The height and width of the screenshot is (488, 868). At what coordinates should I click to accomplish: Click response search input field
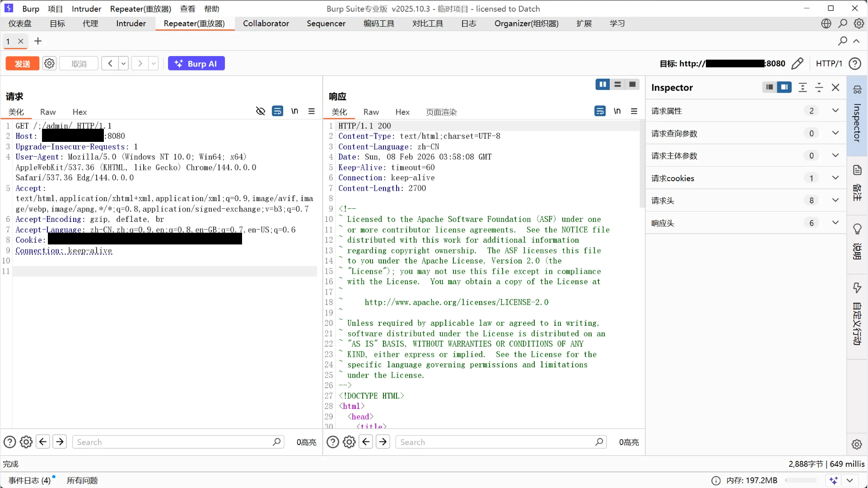501,442
